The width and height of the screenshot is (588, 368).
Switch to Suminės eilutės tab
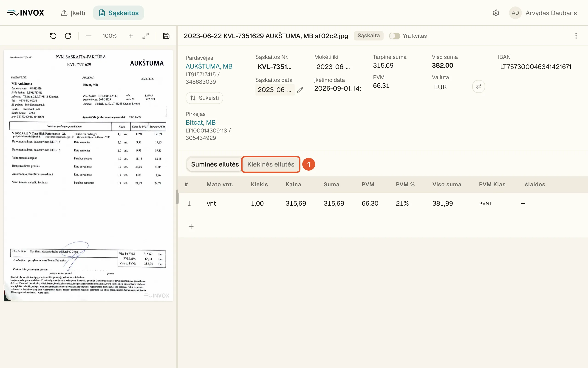click(x=215, y=164)
